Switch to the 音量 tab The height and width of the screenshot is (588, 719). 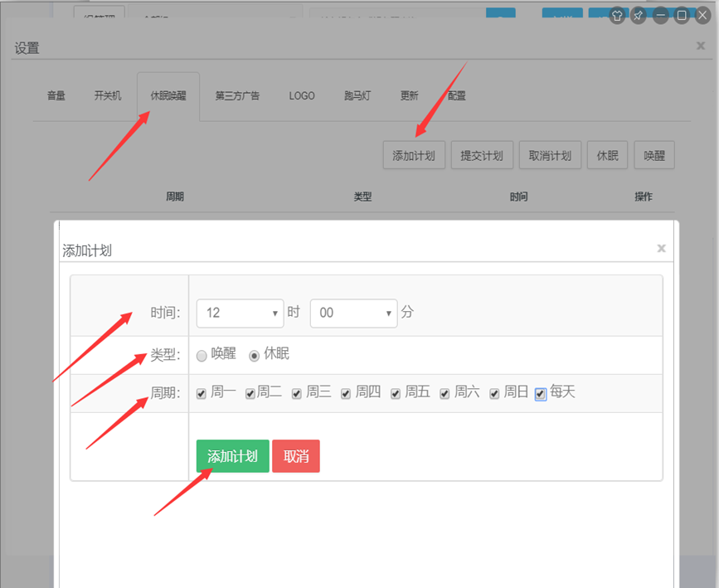[56, 96]
